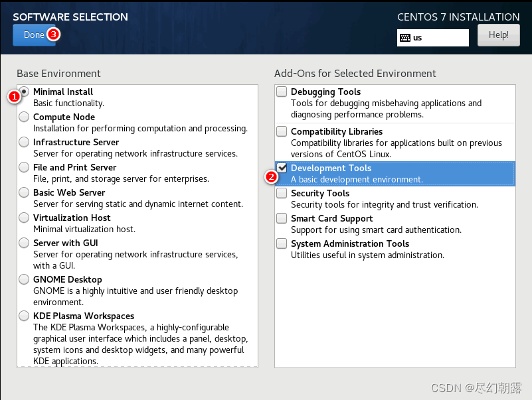Click the keyboard layout icon

pyautogui.click(x=404, y=38)
